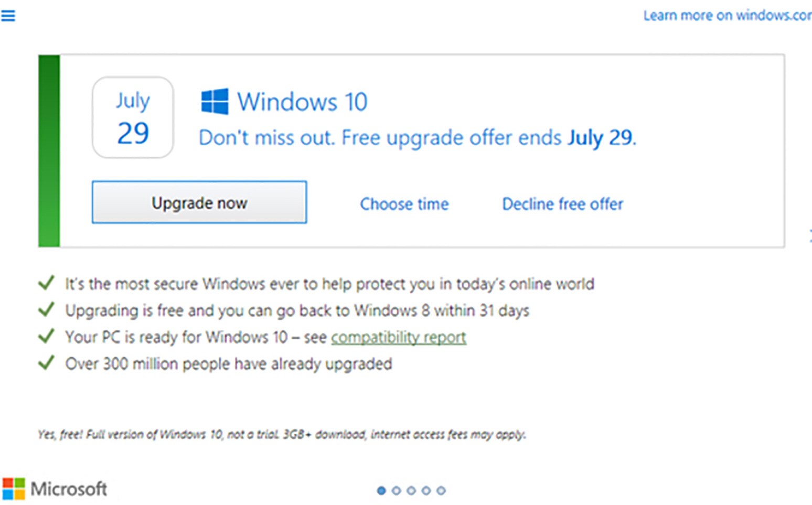Viewport: 812px width, 505px height.
Task: Click Decline free offer link
Action: (x=563, y=204)
